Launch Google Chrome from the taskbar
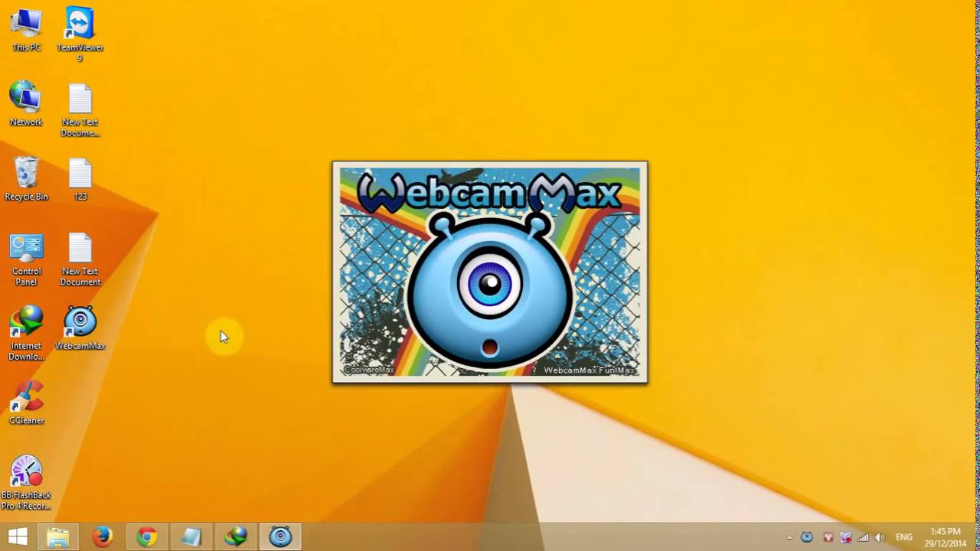Image resolution: width=980 pixels, height=551 pixels. click(x=147, y=537)
